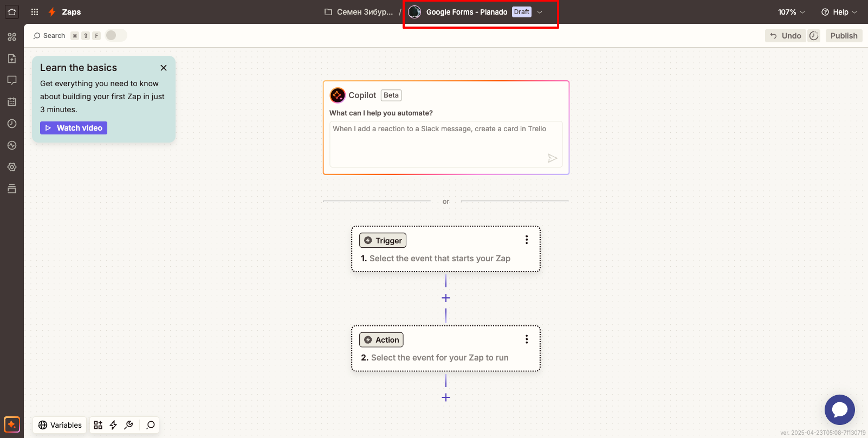Click the Zaps label in header
This screenshot has width=868, height=438.
coord(72,12)
